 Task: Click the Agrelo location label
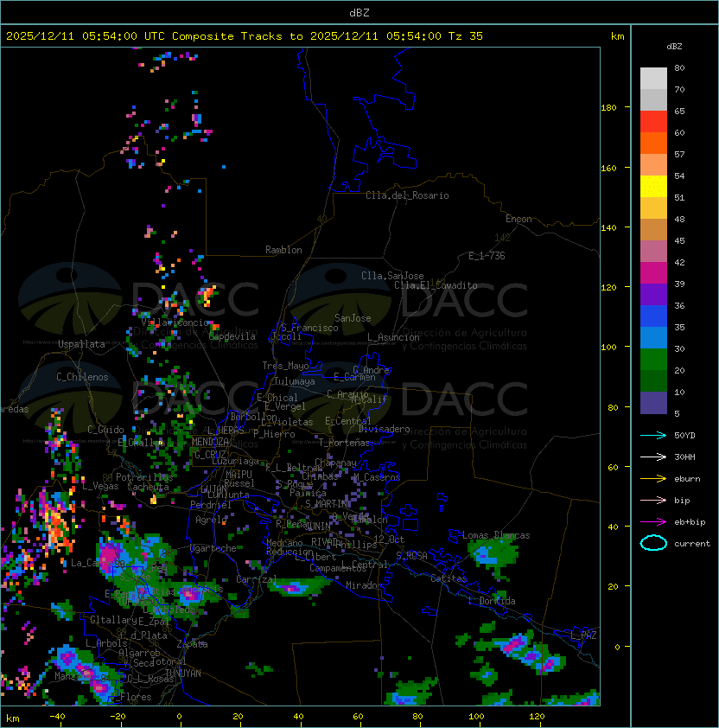[211, 520]
